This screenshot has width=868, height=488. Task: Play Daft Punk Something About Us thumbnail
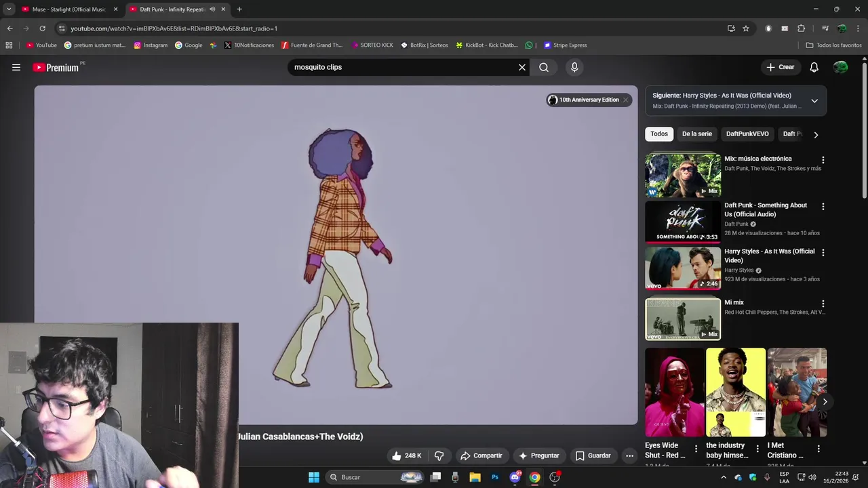[683, 222]
